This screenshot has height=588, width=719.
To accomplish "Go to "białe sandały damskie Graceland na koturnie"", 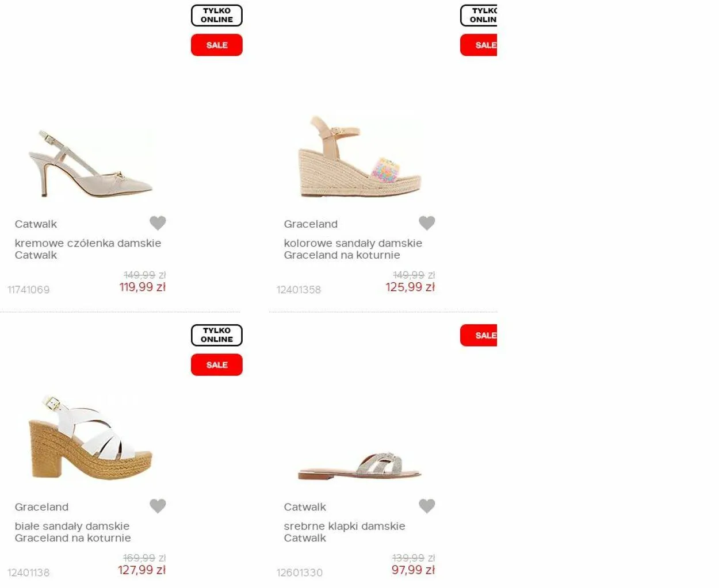I will point(72,532).
